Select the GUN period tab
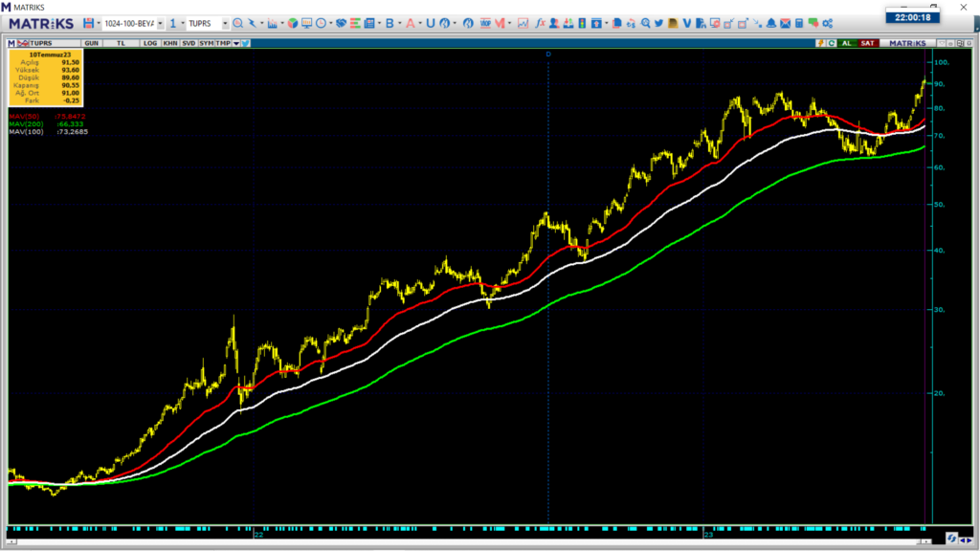Screen dimensions: 980x551 (92, 43)
